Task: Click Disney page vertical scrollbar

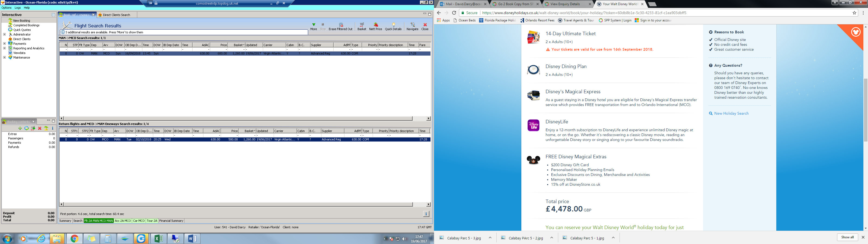Action: click(x=865, y=110)
